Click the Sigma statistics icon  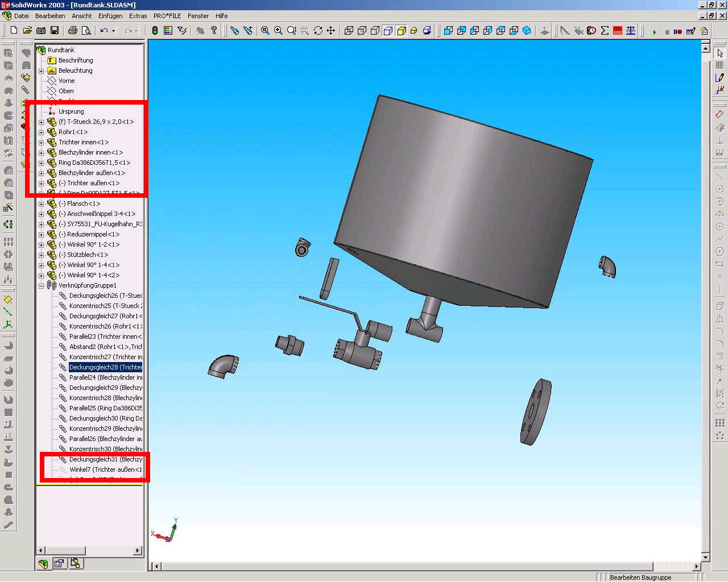tap(605, 31)
